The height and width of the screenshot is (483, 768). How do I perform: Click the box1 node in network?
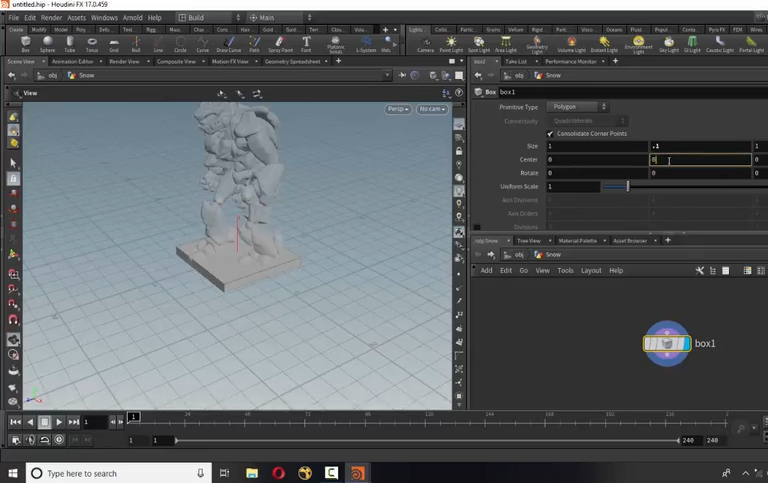pyautogui.click(x=666, y=344)
